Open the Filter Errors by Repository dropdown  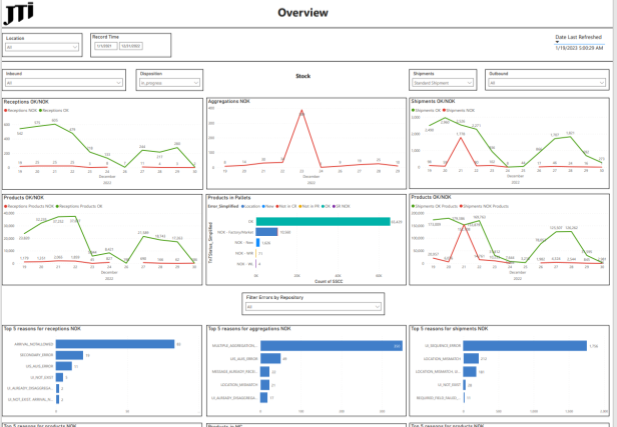tap(313, 307)
